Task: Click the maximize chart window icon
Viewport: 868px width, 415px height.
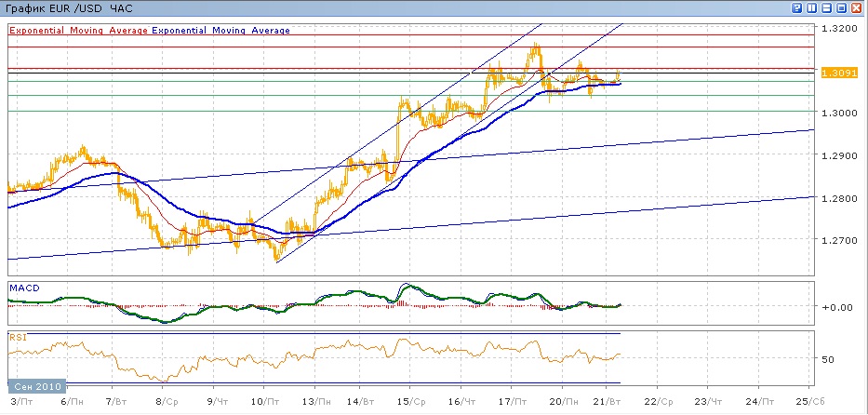Action: click(840, 7)
